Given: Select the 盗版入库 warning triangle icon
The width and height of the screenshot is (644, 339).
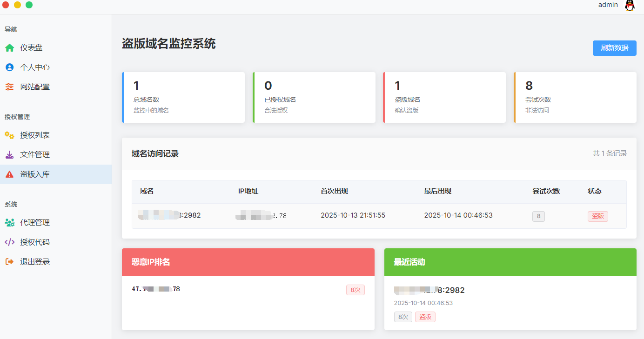Looking at the screenshot, I should [x=9, y=174].
